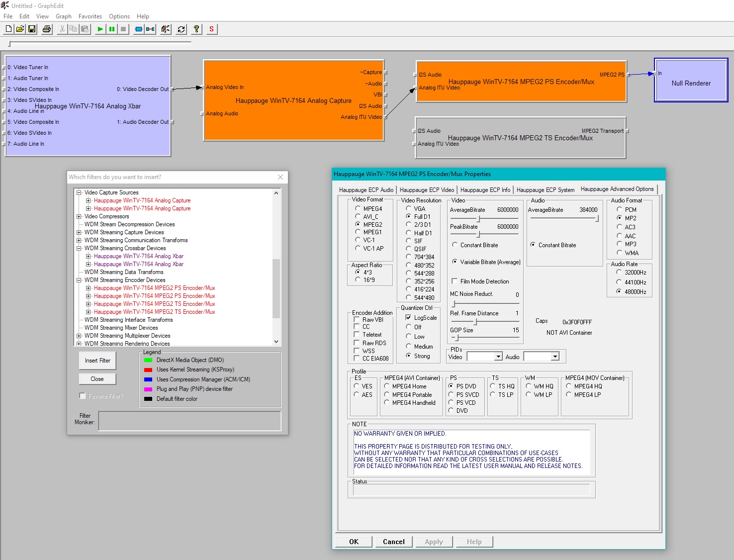The height and width of the screenshot is (560, 734).
Task: Print the graph using the printer icon
Action: tap(47, 29)
